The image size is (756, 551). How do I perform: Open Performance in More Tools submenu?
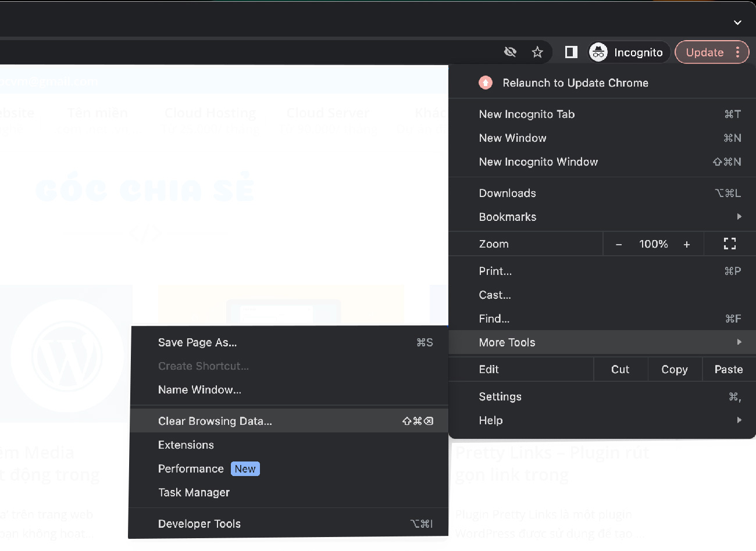pos(289,468)
